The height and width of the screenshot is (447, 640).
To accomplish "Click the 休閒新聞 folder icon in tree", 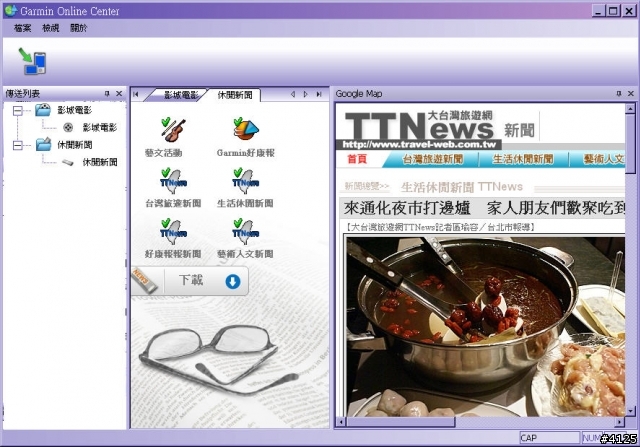I will pos(43,144).
